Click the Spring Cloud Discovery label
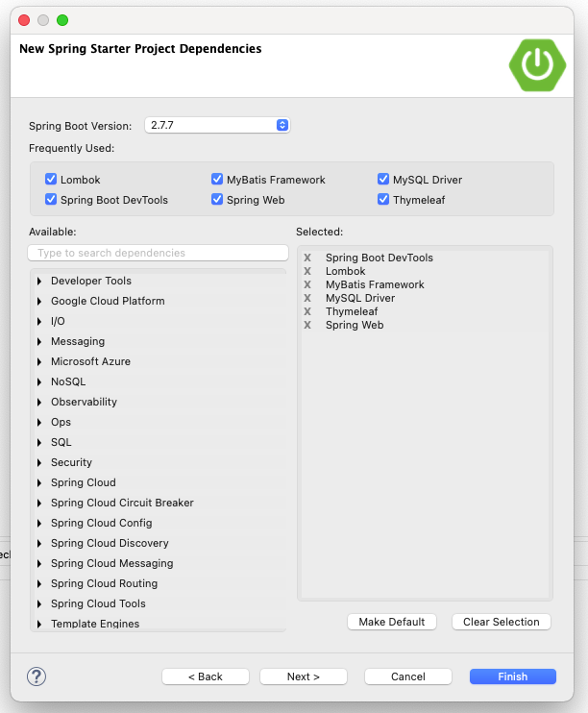The width and height of the screenshot is (588, 713). (110, 543)
